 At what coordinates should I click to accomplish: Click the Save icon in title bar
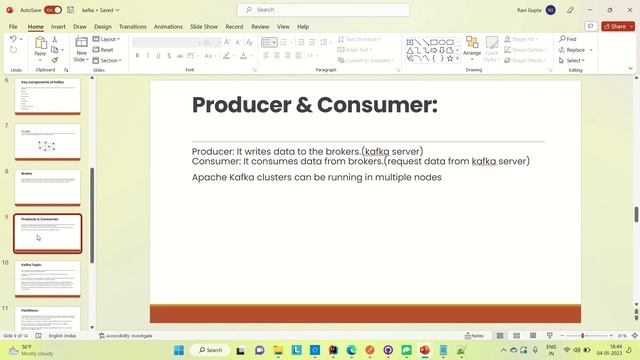tap(70, 10)
